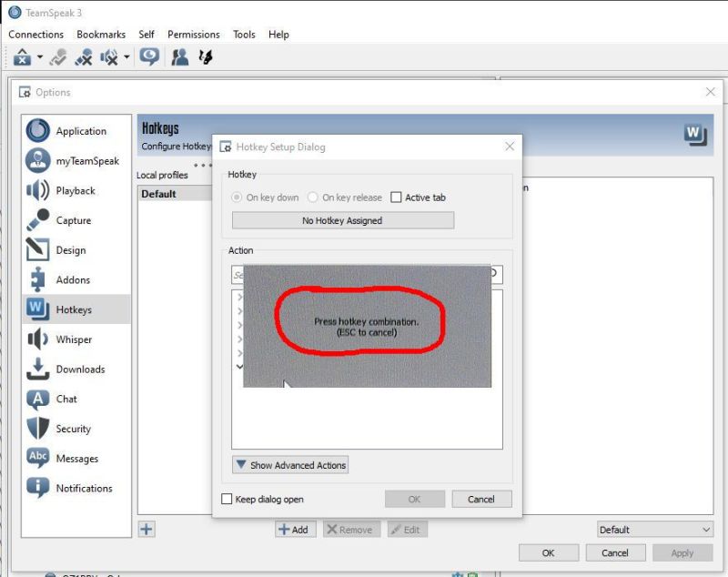Select the Default local profile
The image size is (728, 577).
tap(175, 194)
